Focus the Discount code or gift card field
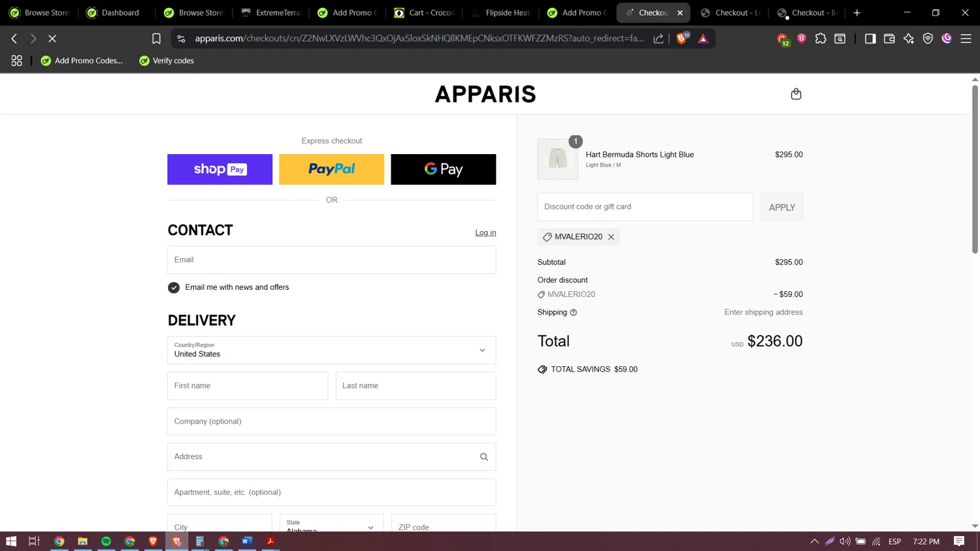Image resolution: width=980 pixels, height=551 pixels. pos(645,207)
